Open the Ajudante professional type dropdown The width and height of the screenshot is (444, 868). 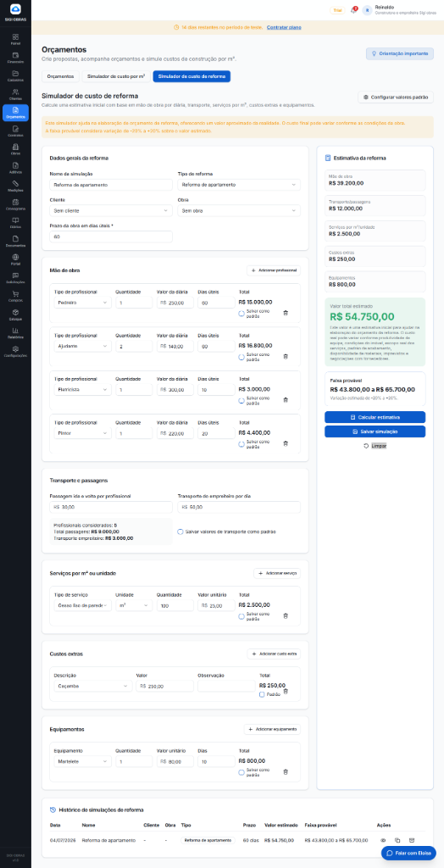click(x=82, y=346)
